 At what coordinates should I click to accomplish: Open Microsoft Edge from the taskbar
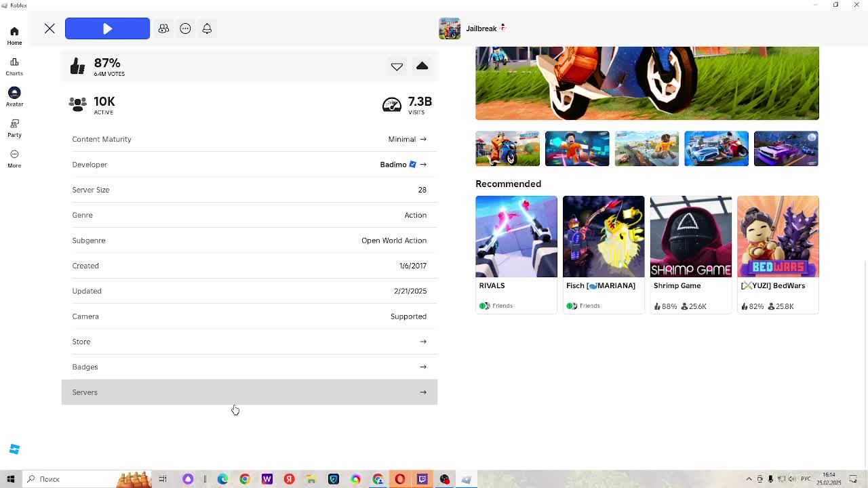coord(222,479)
